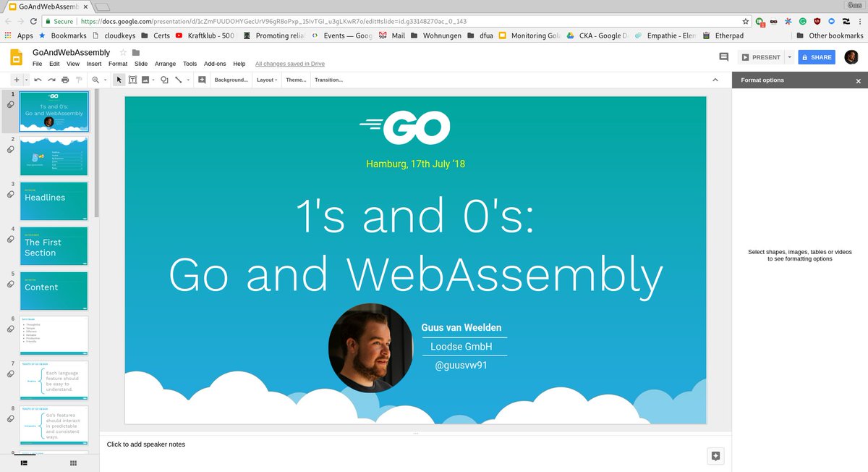Select slide 2 thumbnail in the filmstrip

[x=54, y=156]
